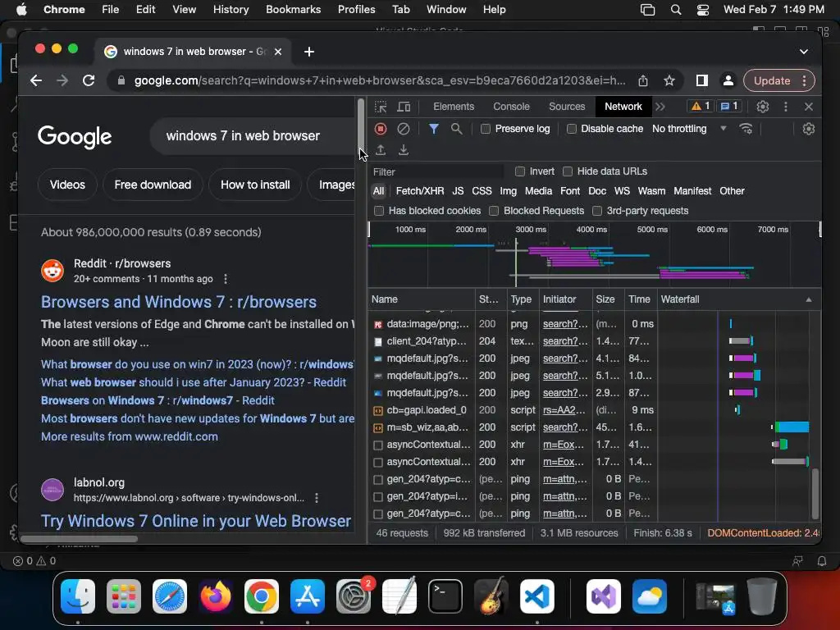Import HAR file with upload arrow

(381, 150)
